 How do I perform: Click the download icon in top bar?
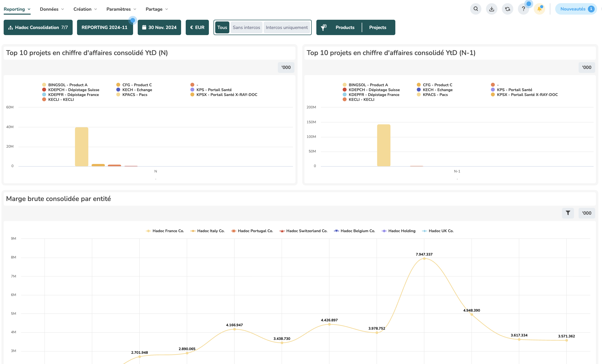(x=492, y=9)
